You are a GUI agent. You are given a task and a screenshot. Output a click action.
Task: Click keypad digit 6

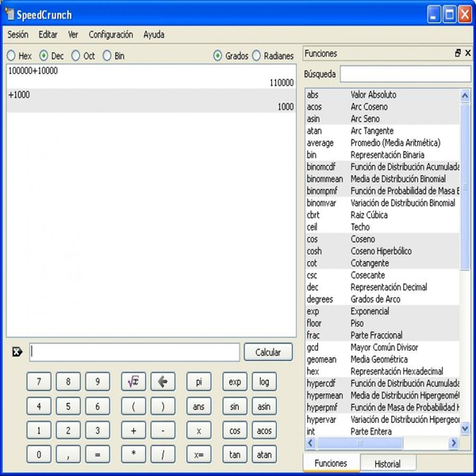[x=98, y=406]
